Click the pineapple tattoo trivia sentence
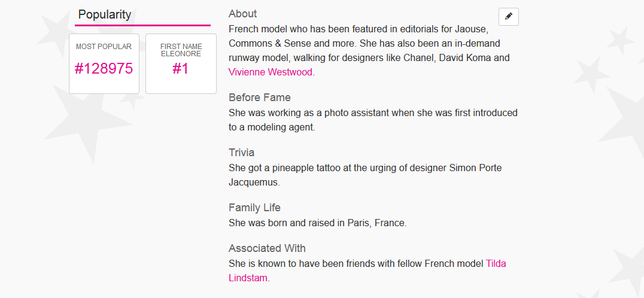The height and width of the screenshot is (298, 644). [365, 175]
